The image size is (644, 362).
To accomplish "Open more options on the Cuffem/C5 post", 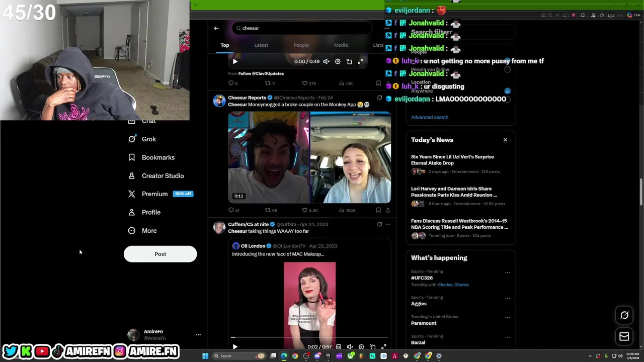I will pos(388,224).
